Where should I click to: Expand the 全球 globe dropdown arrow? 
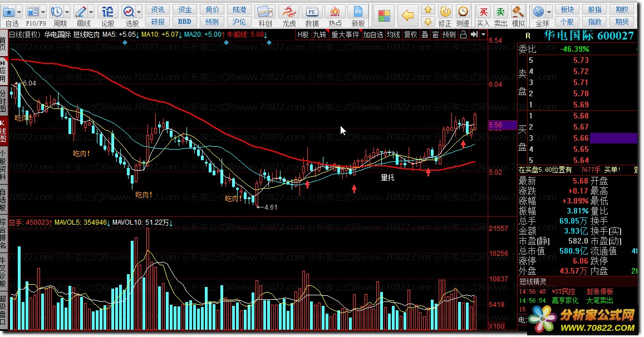(549, 12)
